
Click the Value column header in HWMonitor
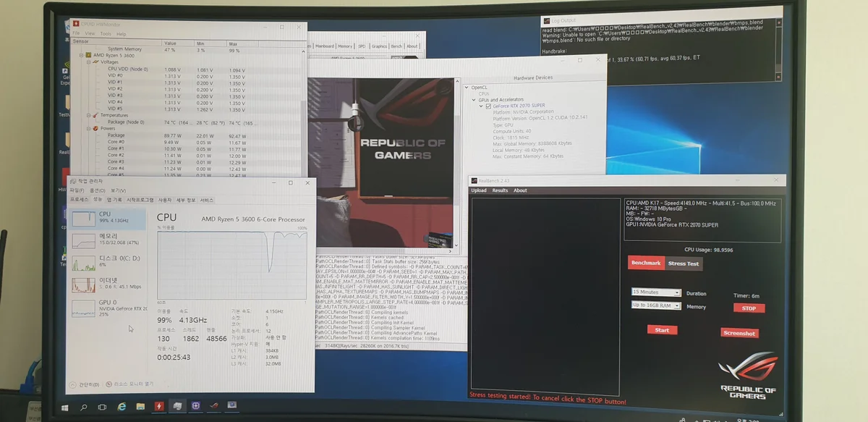(179, 43)
